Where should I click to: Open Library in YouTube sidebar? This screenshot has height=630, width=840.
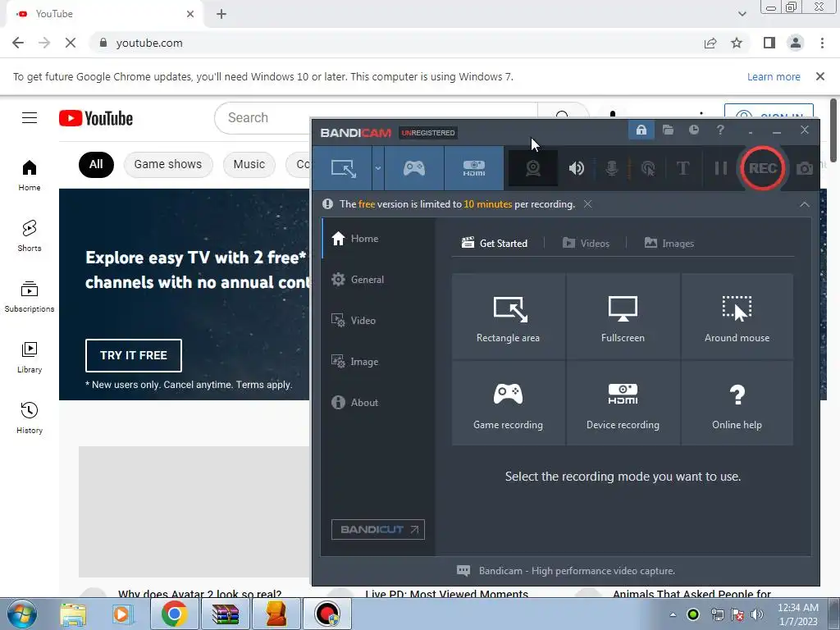[x=30, y=358]
